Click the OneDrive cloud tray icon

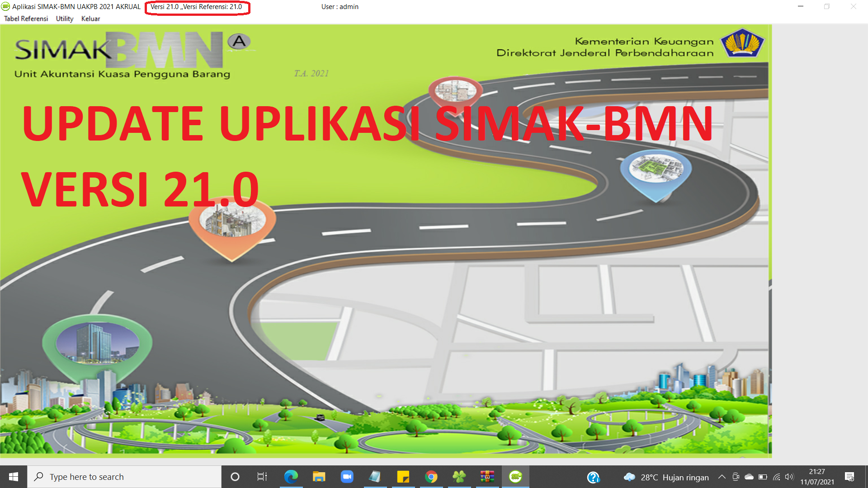[749, 477]
